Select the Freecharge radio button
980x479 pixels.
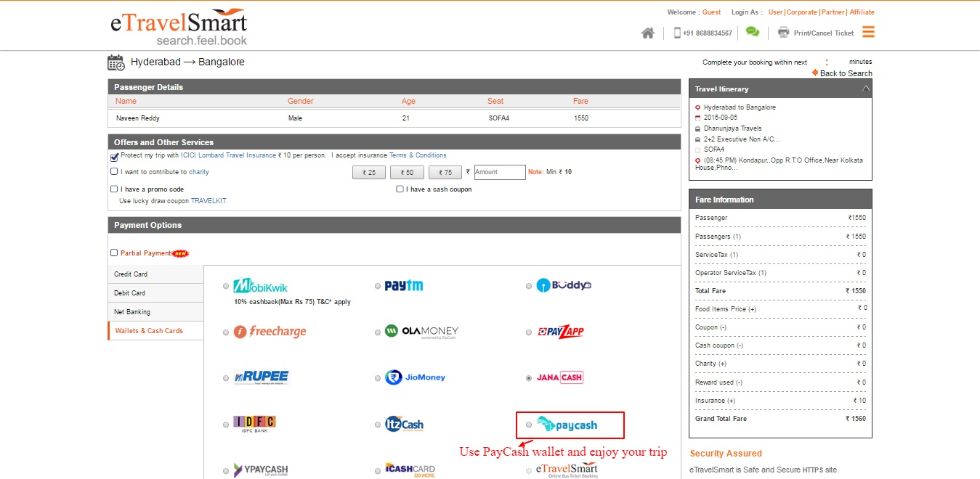(x=227, y=332)
